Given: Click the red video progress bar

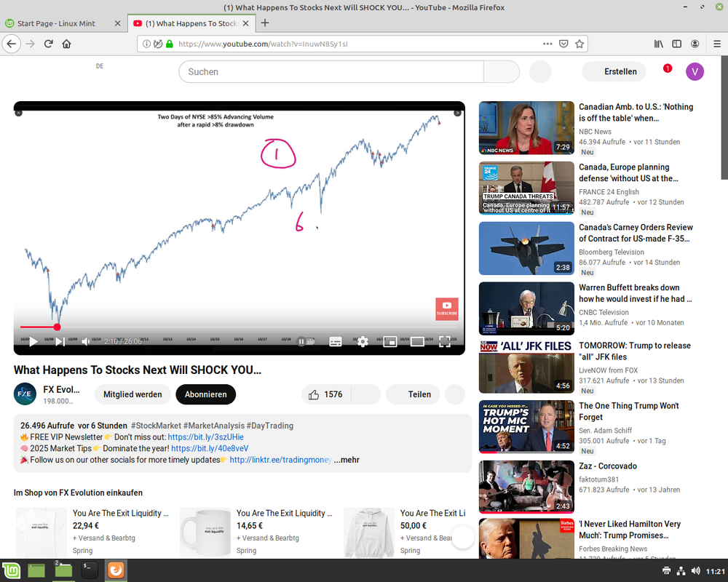Looking at the screenshot, I should (239, 327).
